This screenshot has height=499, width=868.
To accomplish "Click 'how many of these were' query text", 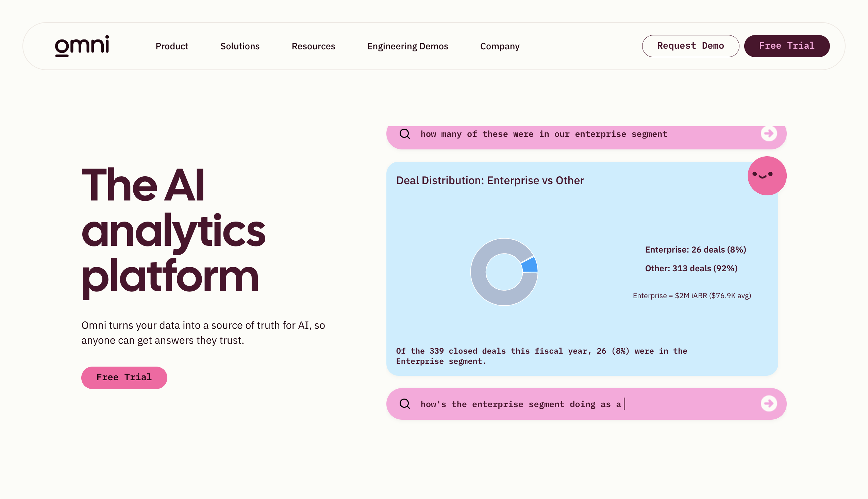I will (x=544, y=134).
